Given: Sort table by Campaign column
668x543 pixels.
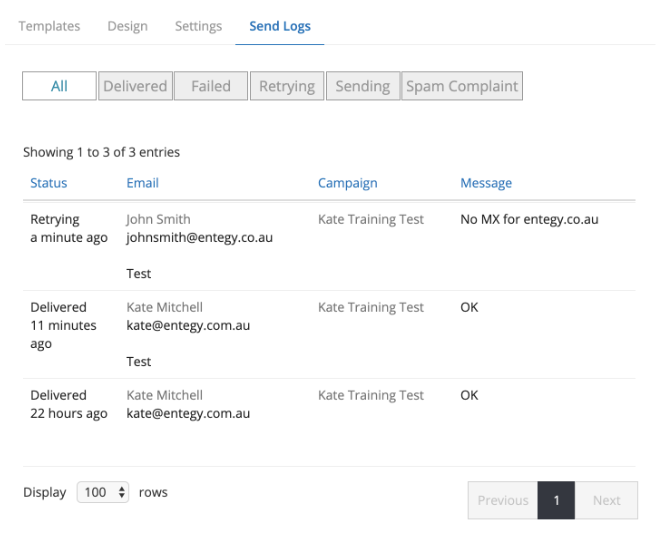Looking at the screenshot, I should pyautogui.click(x=348, y=183).
